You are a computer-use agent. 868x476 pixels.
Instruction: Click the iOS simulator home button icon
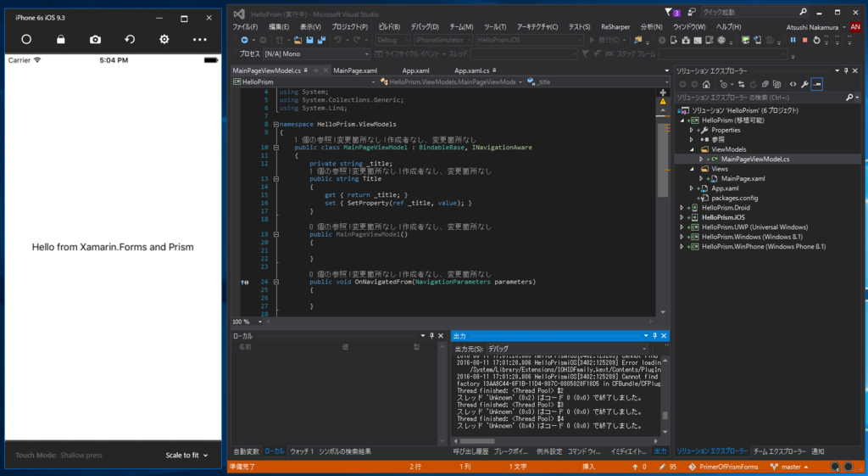26,39
